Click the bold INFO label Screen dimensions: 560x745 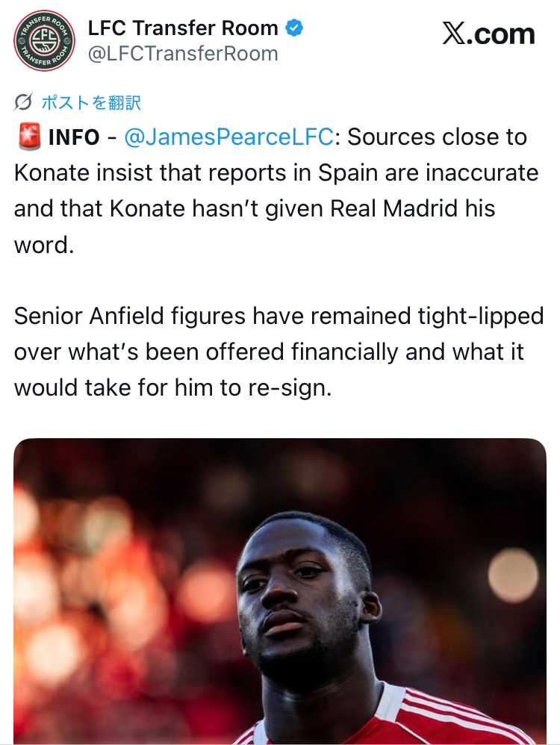[74, 137]
